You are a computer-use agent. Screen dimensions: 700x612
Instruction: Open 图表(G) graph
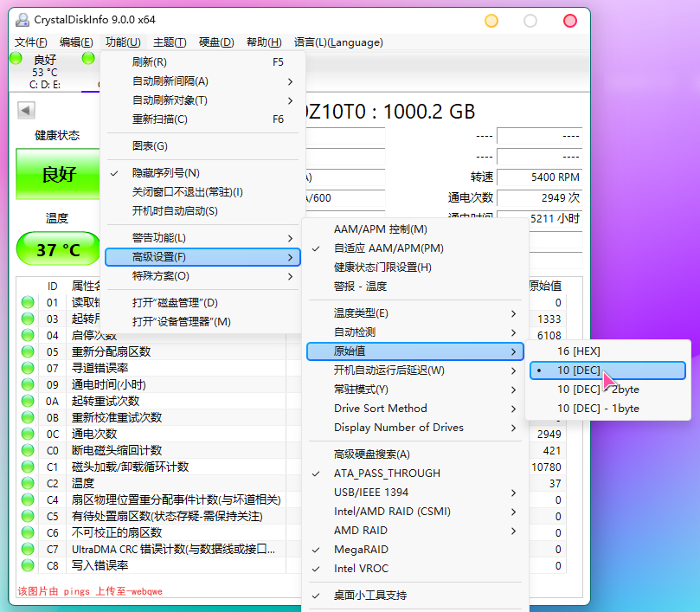click(202, 146)
